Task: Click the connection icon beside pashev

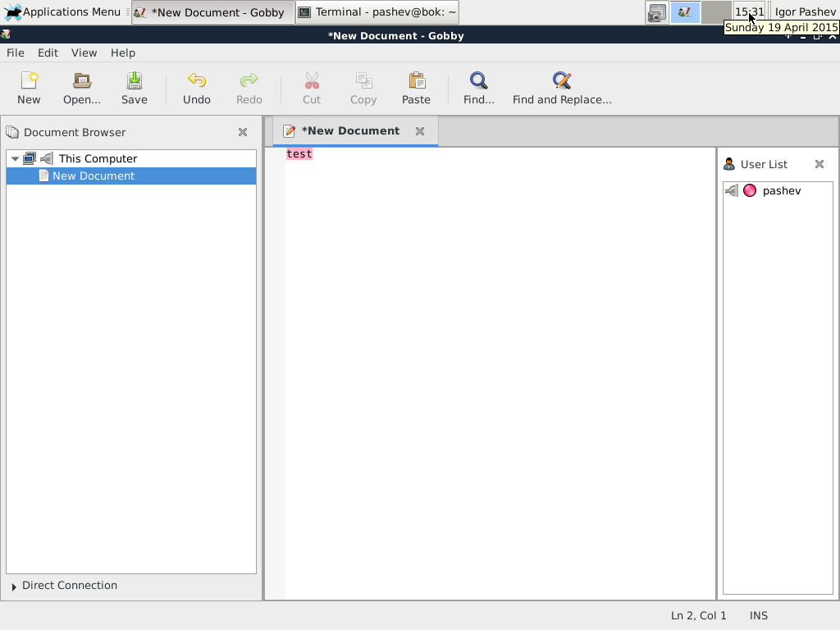Action: tap(731, 190)
